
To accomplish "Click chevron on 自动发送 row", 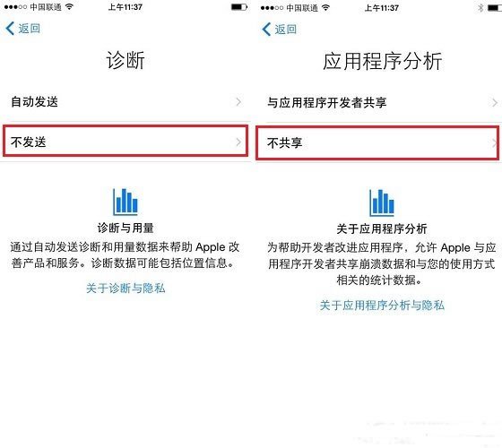I will coord(238,102).
